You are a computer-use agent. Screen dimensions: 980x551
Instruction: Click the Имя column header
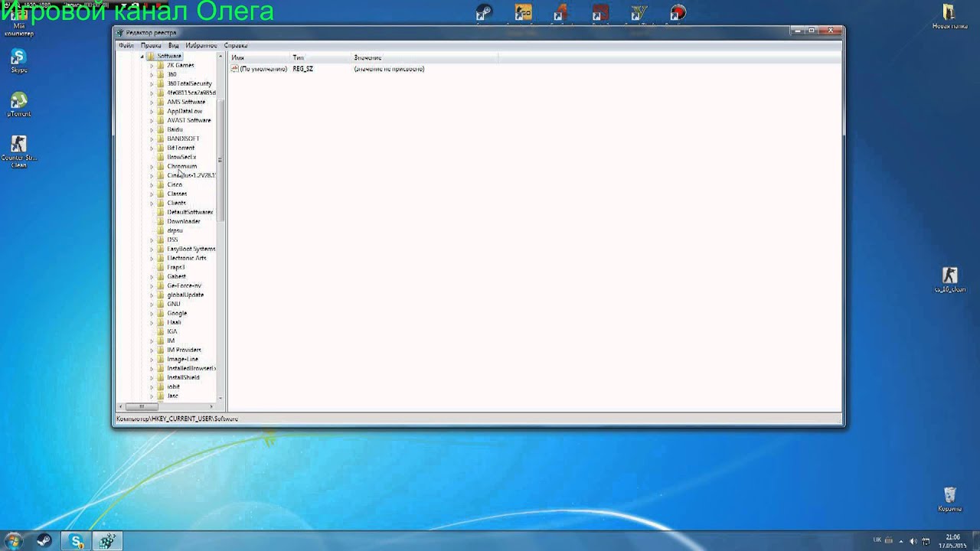tap(260, 57)
